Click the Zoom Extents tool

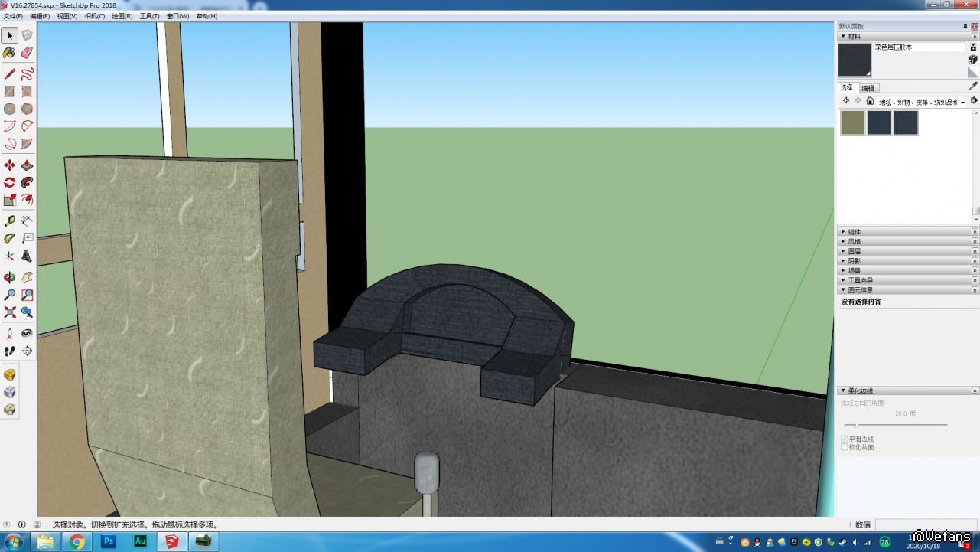(x=9, y=312)
